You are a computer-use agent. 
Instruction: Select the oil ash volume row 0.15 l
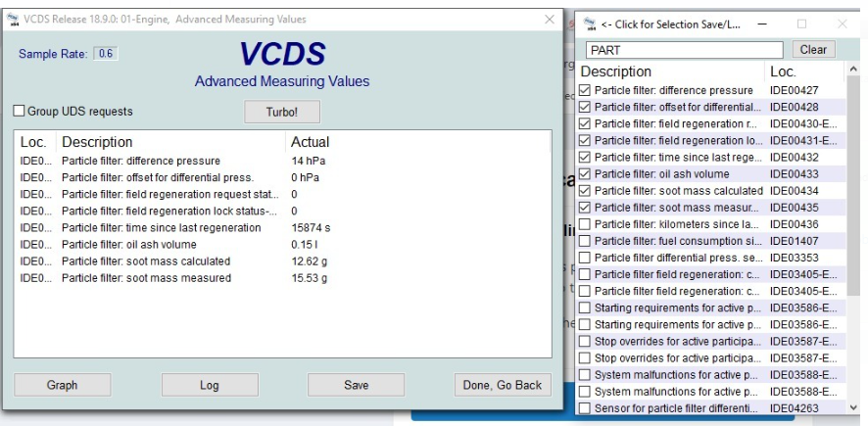click(x=282, y=245)
